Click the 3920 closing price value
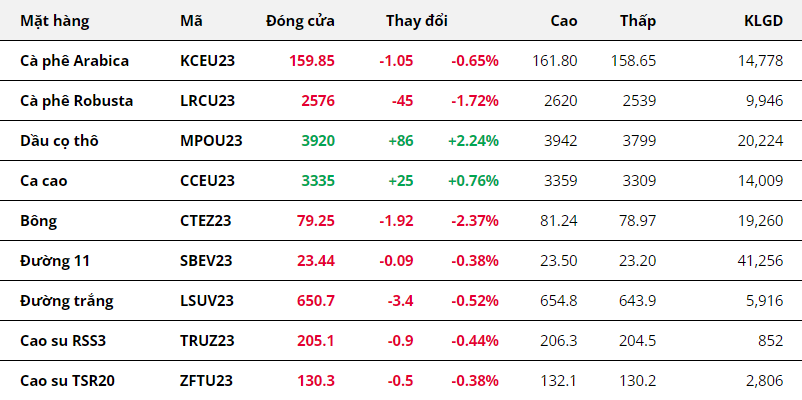 pyautogui.click(x=317, y=140)
